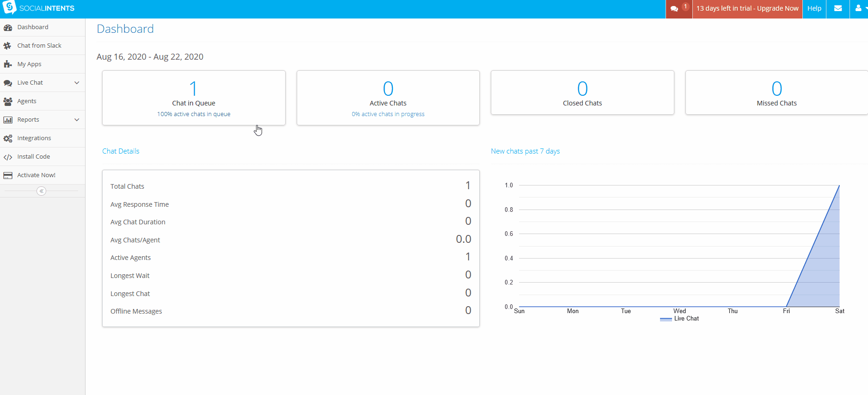Click the Activate Now credit card icon
Viewport: 868px width, 395px height.
[x=8, y=175]
